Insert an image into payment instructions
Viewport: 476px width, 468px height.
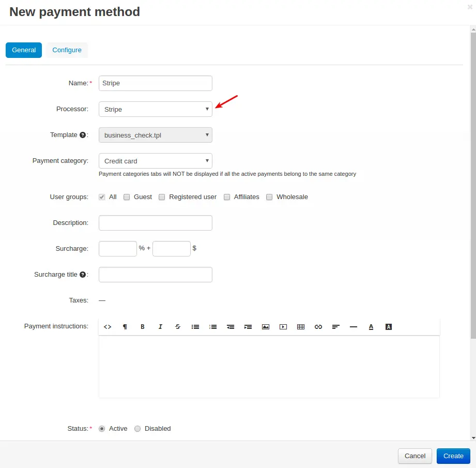266,327
